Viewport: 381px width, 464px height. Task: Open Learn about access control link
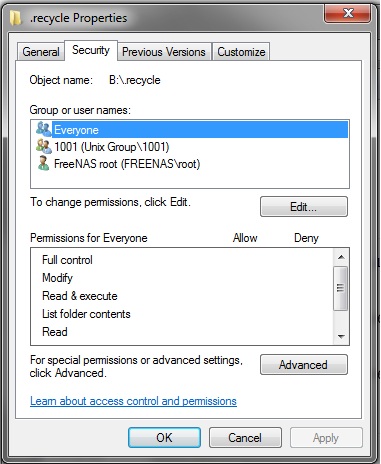point(133,401)
